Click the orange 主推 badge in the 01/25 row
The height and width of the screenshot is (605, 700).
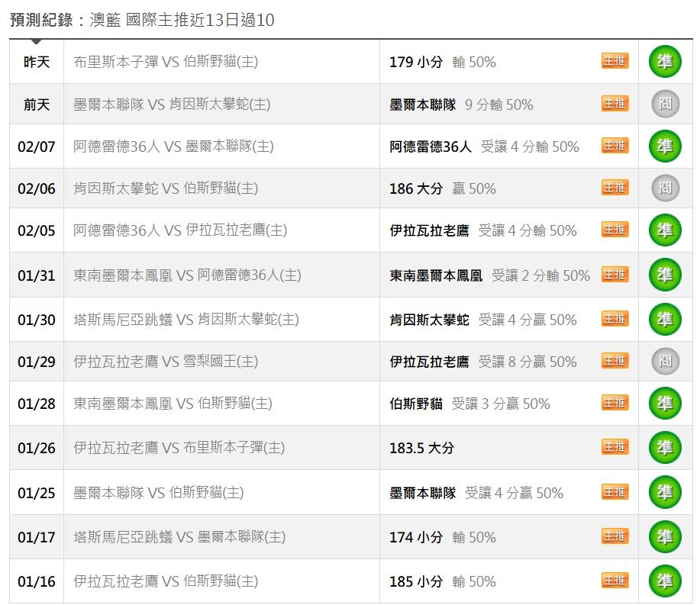(x=615, y=491)
